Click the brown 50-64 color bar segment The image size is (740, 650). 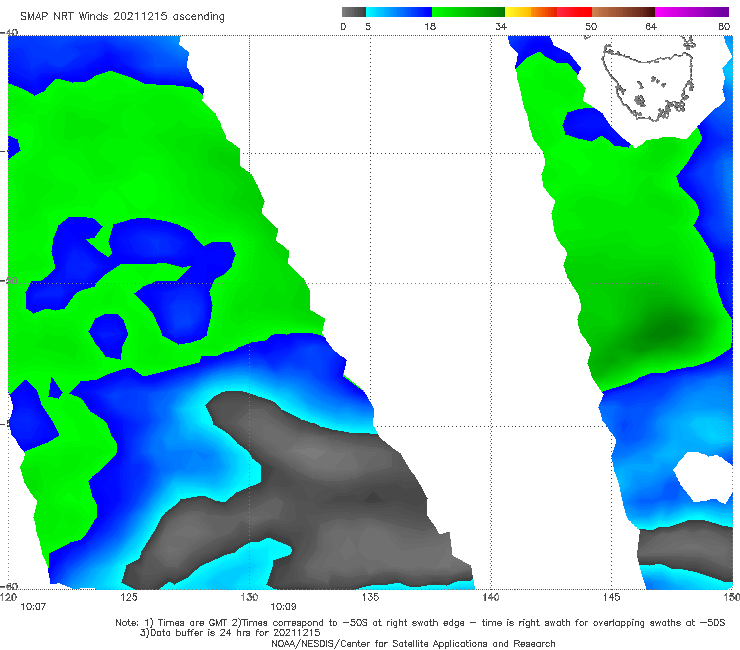pos(623,12)
